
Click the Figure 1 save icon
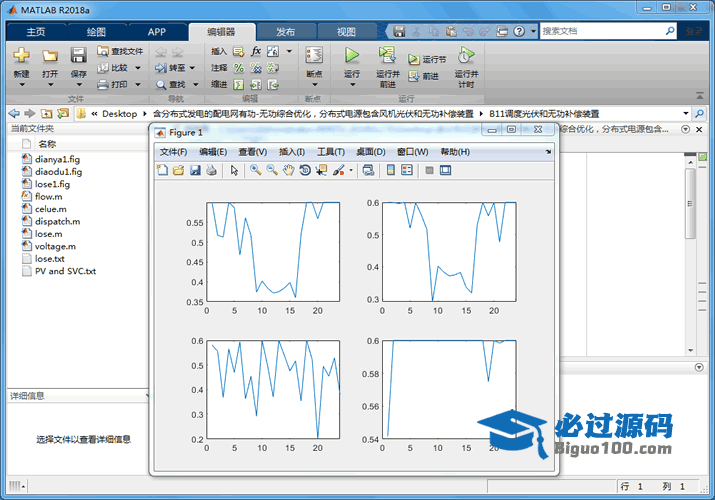pyautogui.click(x=195, y=170)
